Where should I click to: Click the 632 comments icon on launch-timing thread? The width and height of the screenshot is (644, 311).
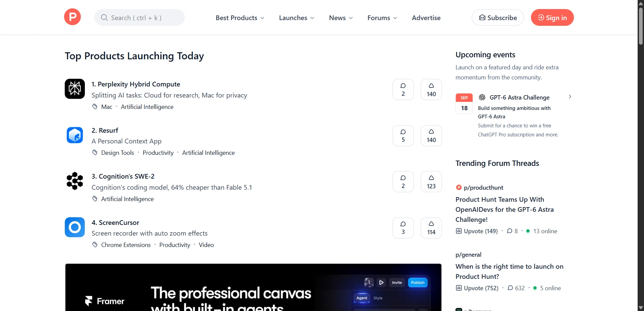[x=510, y=288]
